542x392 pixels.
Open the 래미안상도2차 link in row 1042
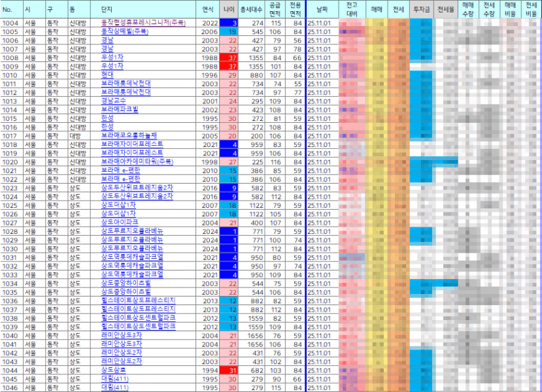tap(122, 353)
